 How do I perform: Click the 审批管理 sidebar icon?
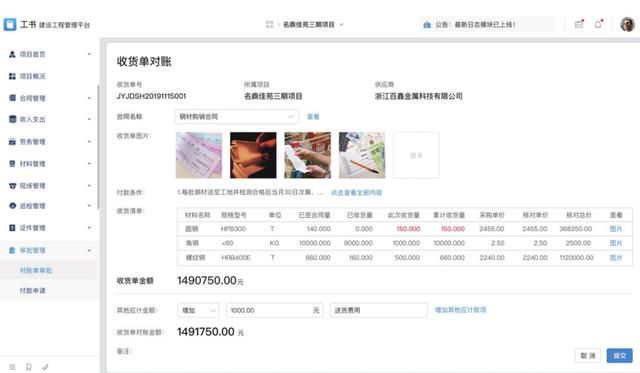pos(12,250)
